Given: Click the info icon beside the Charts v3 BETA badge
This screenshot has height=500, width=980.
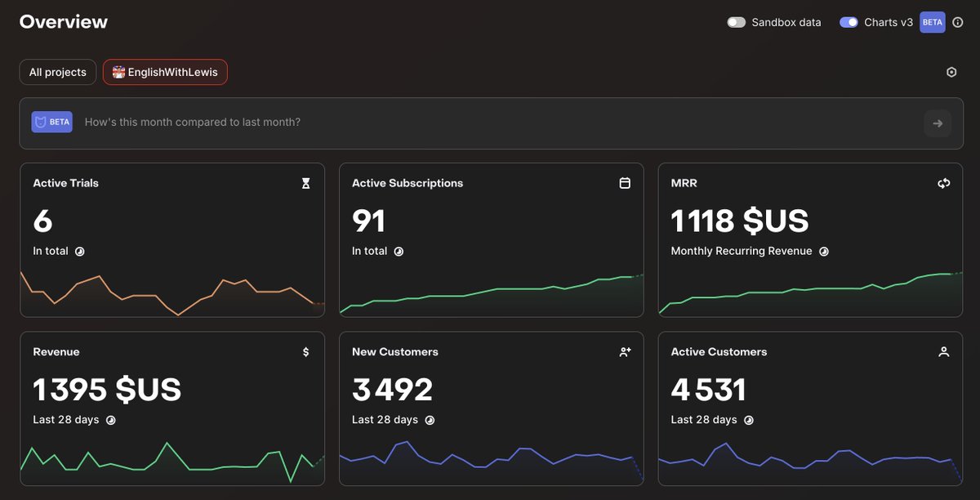Looking at the screenshot, I should pyautogui.click(x=958, y=22).
